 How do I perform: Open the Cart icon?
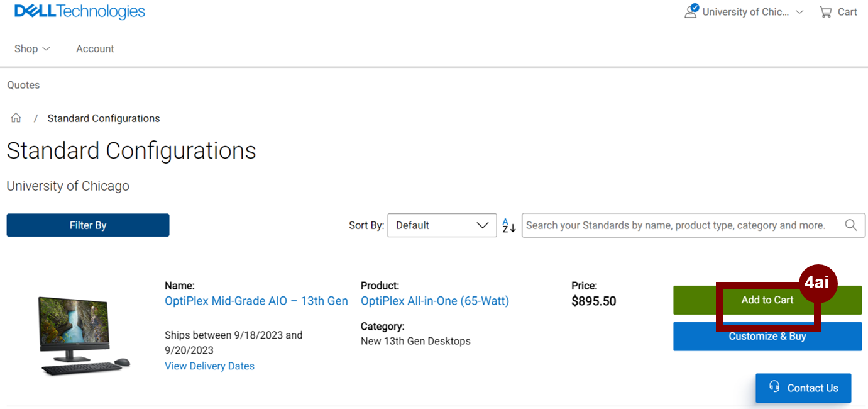tap(826, 12)
